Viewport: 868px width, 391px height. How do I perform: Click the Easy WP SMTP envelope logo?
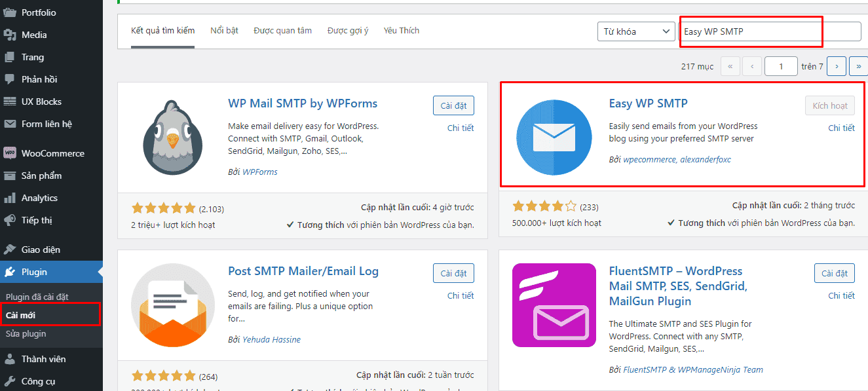[554, 138]
